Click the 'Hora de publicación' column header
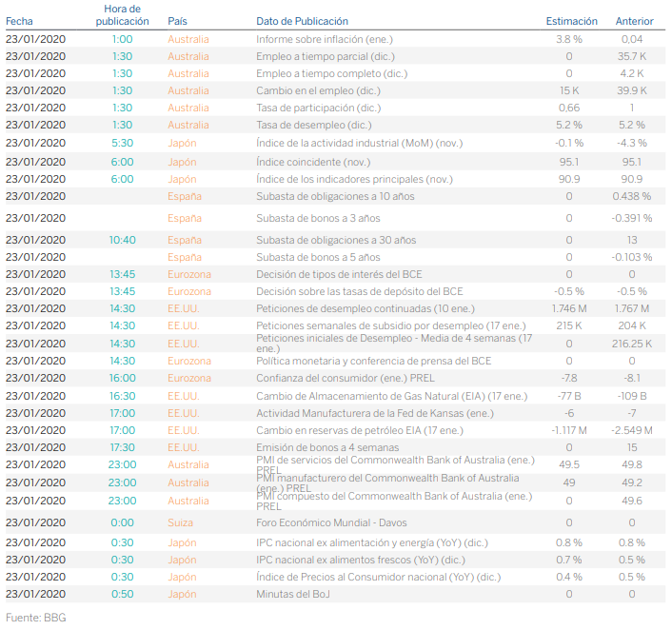The image size is (672, 630). point(122,14)
